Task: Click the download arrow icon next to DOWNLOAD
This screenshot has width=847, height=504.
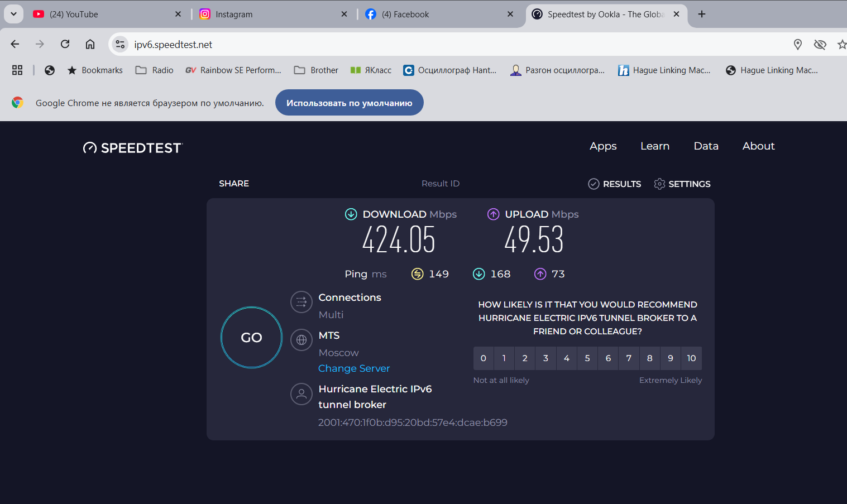Action: click(x=351, y=214)
